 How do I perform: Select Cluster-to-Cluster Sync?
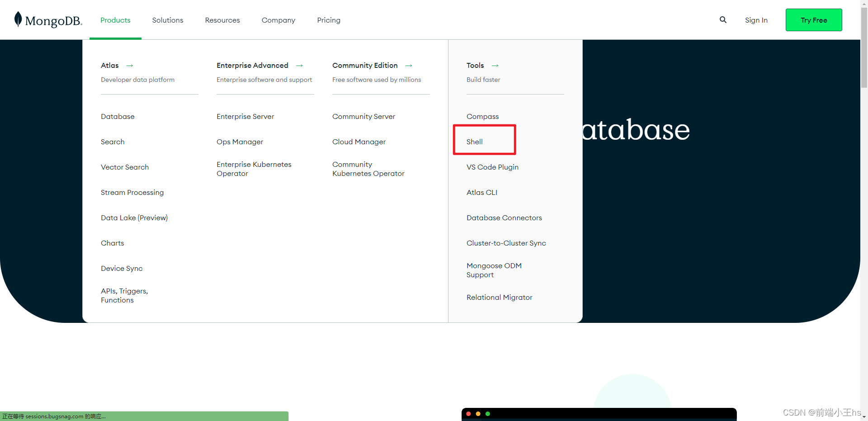pyautogui.click(x=506, y=243)
